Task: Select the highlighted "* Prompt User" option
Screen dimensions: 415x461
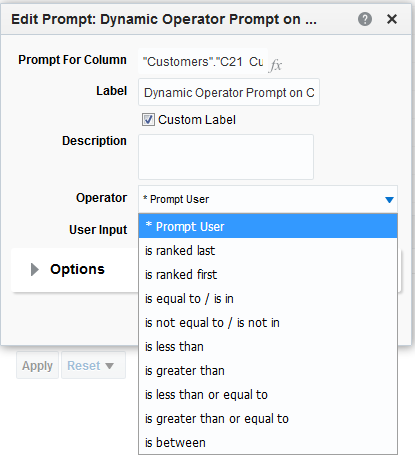Action: pos(268,226)
